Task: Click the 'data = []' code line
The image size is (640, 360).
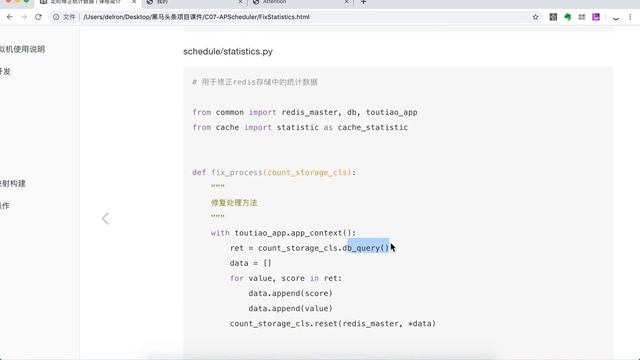Action: pyautogui.click(x=250, y=263)
